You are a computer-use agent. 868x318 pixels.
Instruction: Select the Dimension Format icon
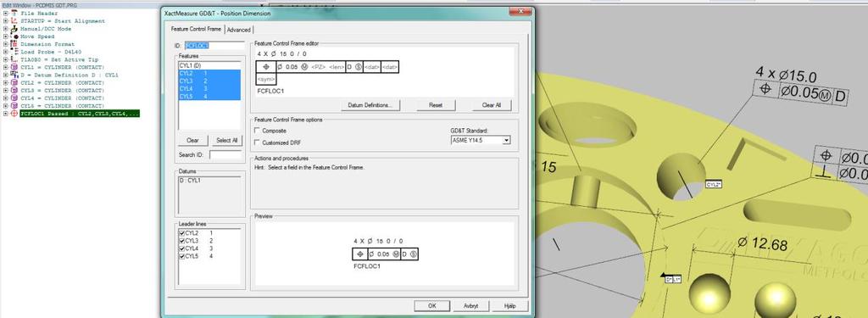[x=14, y=44]
